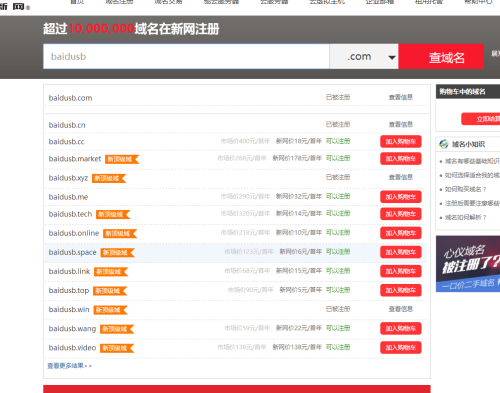Screen dimensions: 500x393
Task: Click the orange badge next to baidusb.link
Action: [x=111, y=272]
